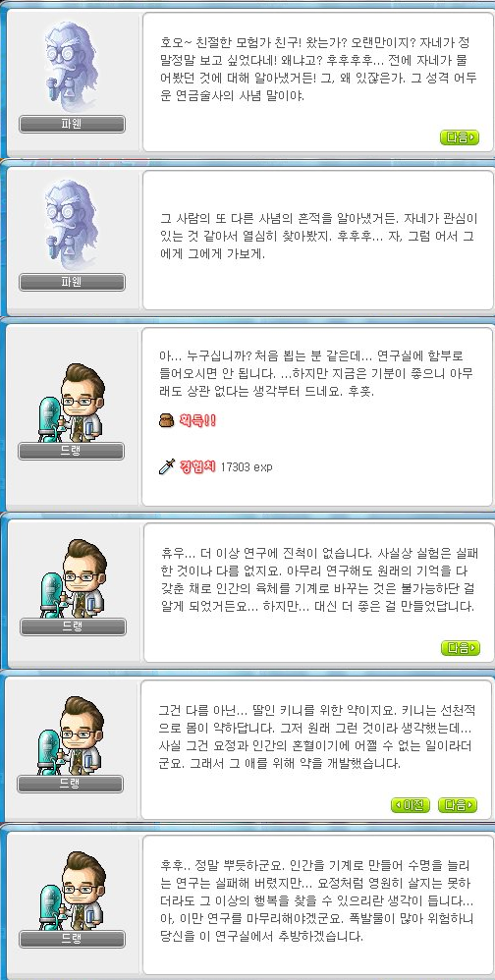This screenshot has height=980, width=495.
Task: Click the brown pouch reward icon beside 획득!!
Action: [166, 420]
